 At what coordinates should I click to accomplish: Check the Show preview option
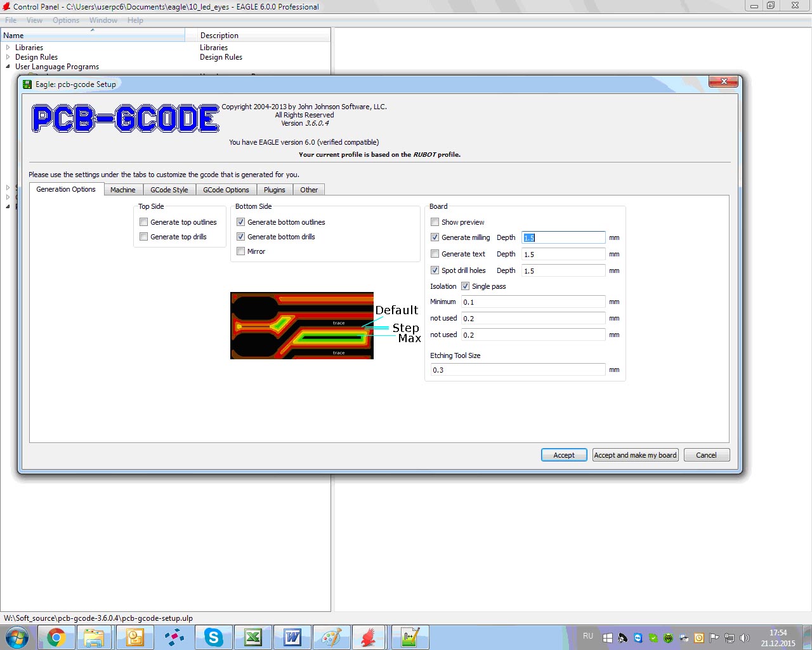[x=435, y=222]
